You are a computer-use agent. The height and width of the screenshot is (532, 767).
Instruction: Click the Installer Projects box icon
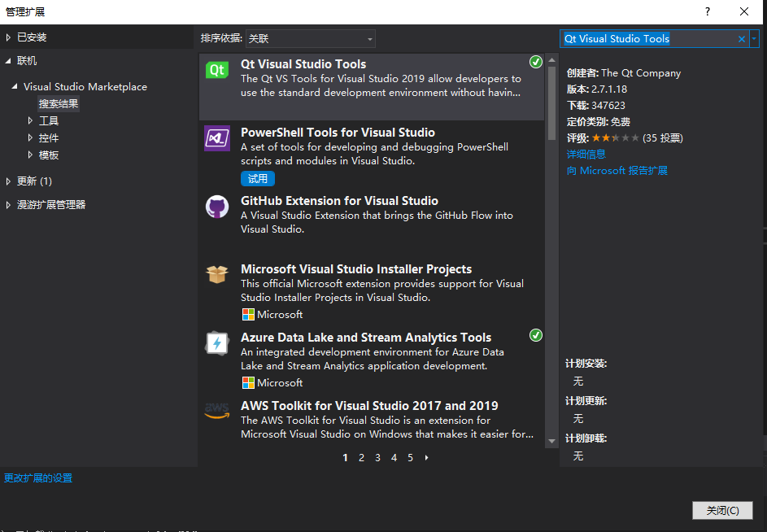[x=217, y=275]
